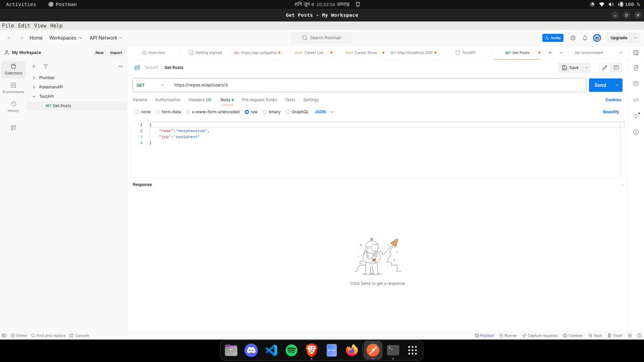Open the JSON format dropdown
The image size is (644, 362).
point(324,112)
